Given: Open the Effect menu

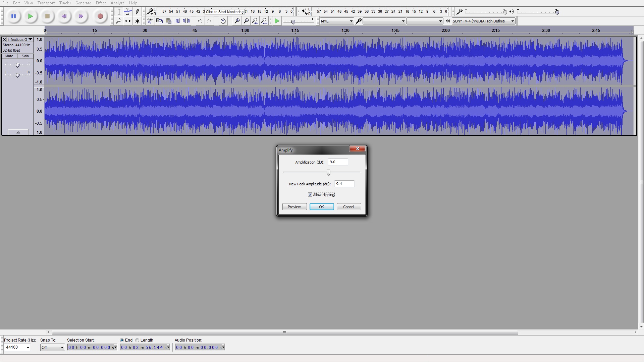Looking at the screenshot, I should tap(101, 3).
